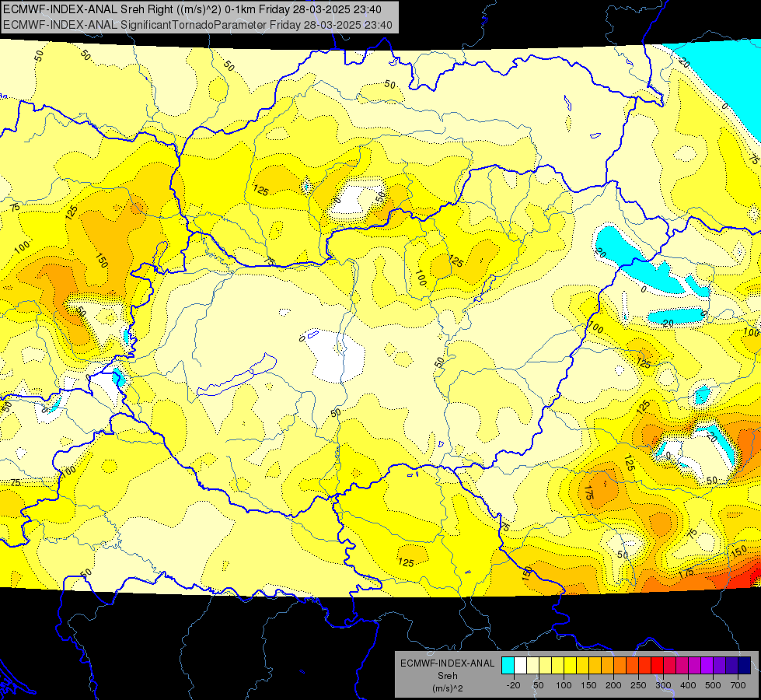The image size is (761, 700).
Task: Click the SignificantTornadoParameter title line
Action: click(197, 25)
